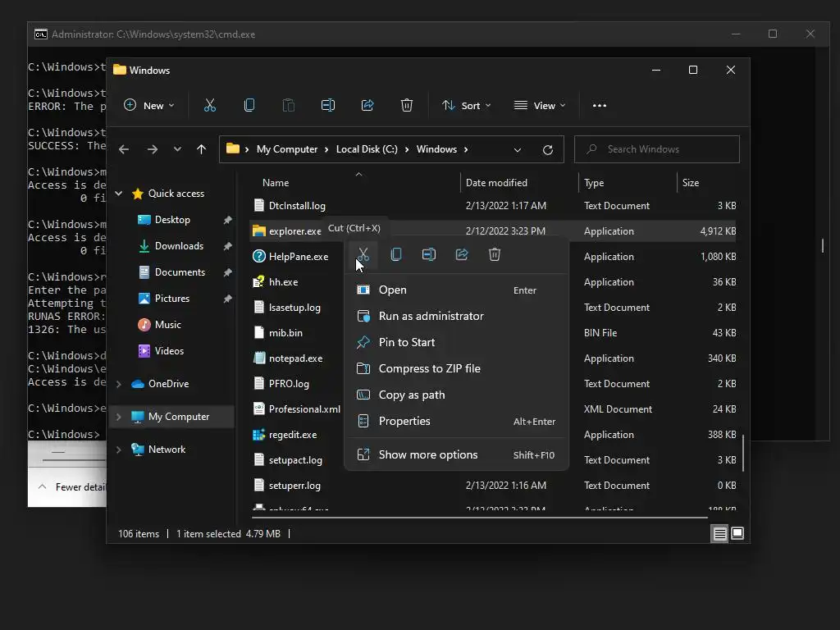Click My Computer breadcrumb in address bar

click(287, 149)
